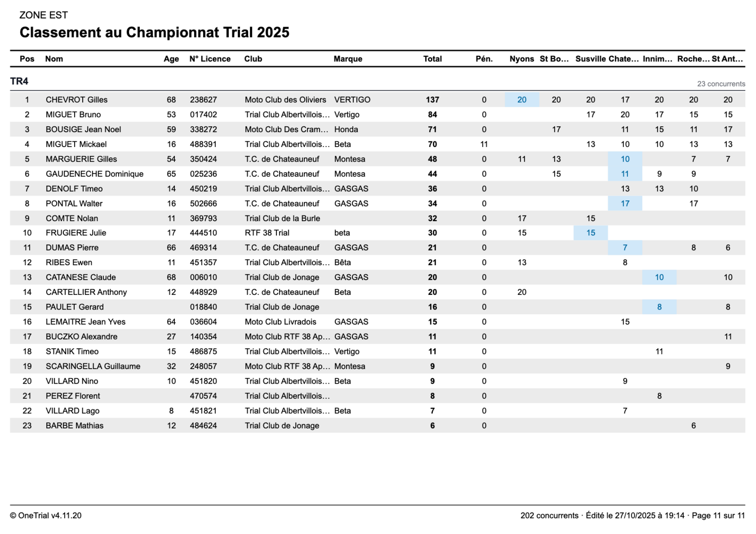Click the "23 concurrents" label
Viewport: 756px width, 534px height.
pyautogui.click(x=721, y=84)
